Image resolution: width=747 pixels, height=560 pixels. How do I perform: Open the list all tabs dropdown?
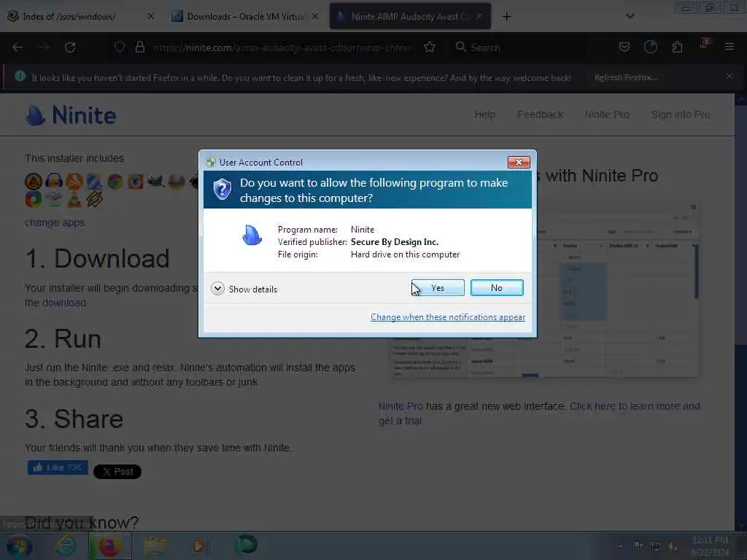(630, 16)
